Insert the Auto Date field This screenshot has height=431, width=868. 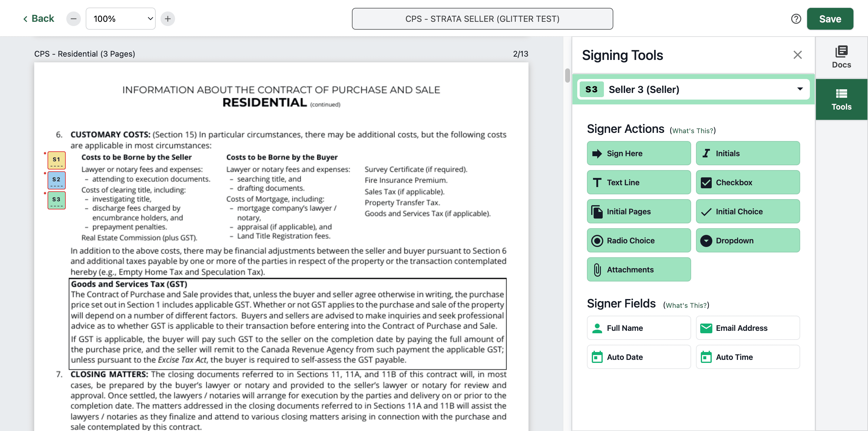pyautogui.click(x=638, y=357)
